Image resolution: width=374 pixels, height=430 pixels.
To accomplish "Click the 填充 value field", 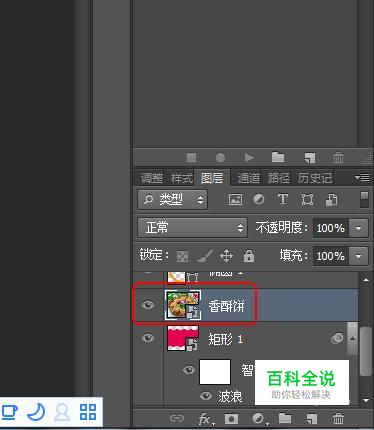I will tap(330, 256).
